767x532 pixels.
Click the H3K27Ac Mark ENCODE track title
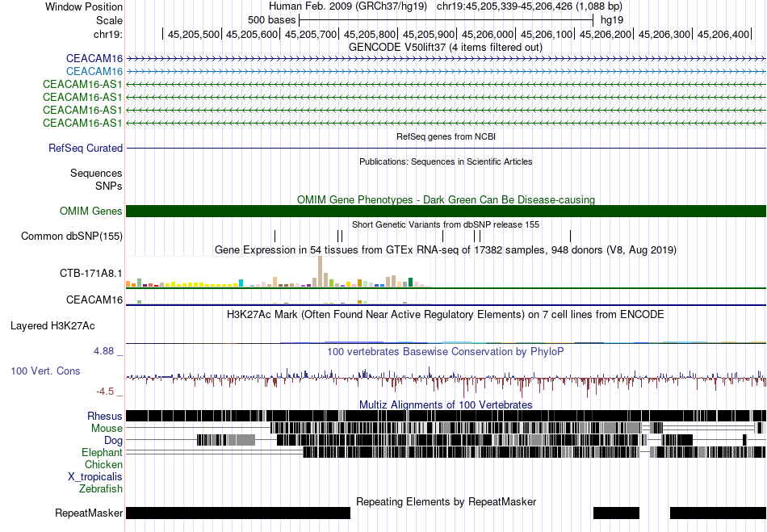pyautogui.click(x=446, y=314)
